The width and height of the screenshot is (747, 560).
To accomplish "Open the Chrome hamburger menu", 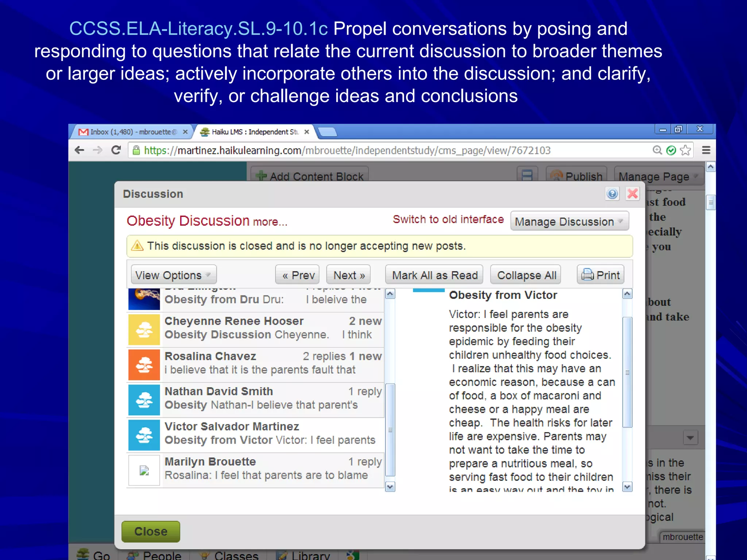I will click(706, 150).
